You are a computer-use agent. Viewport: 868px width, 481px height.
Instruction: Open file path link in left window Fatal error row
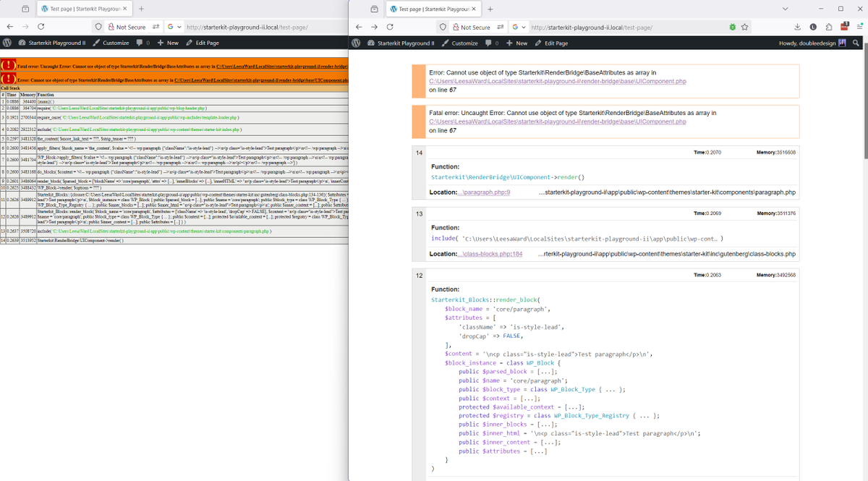click(282, 67)
